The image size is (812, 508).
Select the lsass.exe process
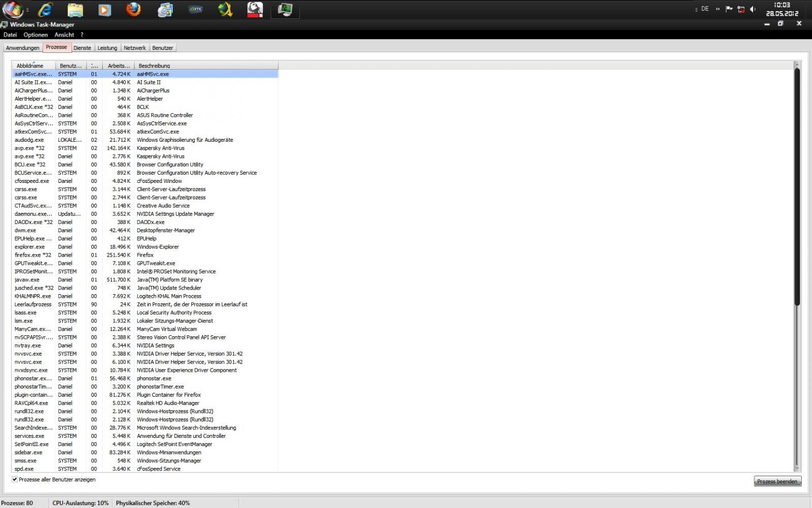pyautogui.click(x=145, y=312)
